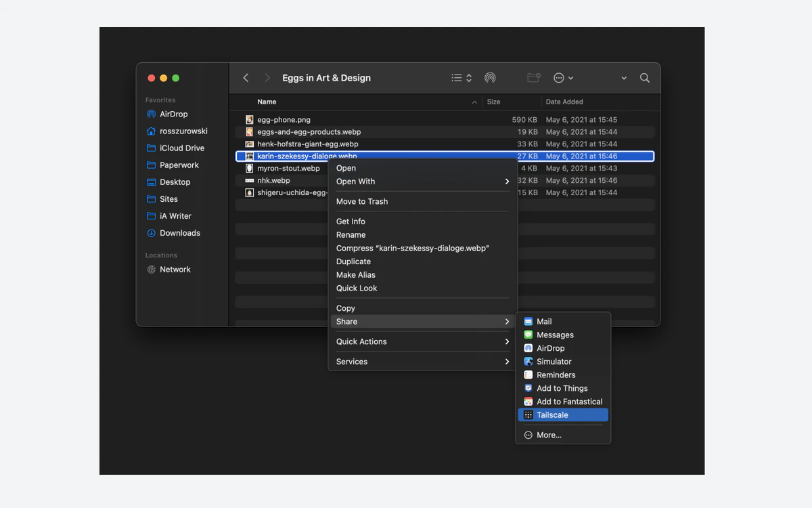Screen dimensions: 812x508
Task: Select Copy in context menu
Action: pos(423,308)
